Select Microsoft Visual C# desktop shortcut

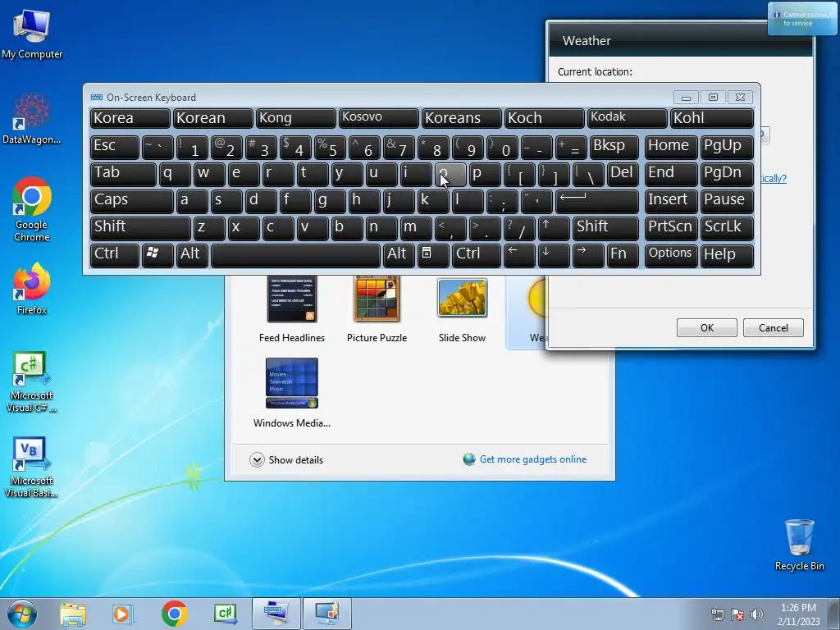pyautogui.click(x=31, y=382)
